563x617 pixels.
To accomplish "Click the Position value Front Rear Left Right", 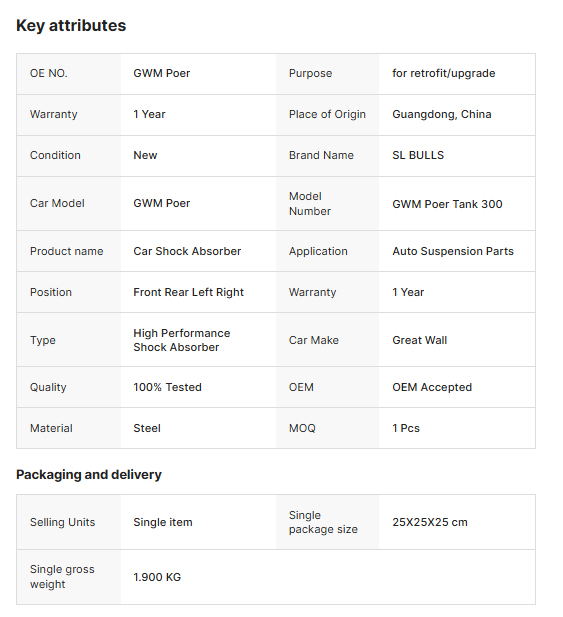I will point(188,292).
